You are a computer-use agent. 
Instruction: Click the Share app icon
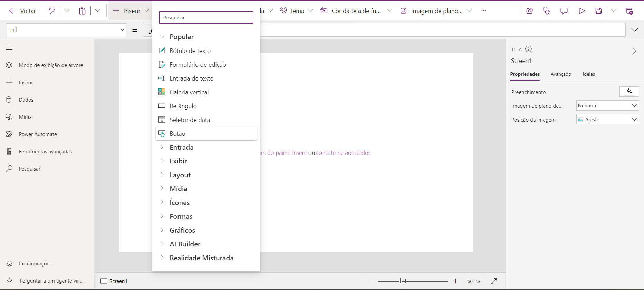pos(529,11)
